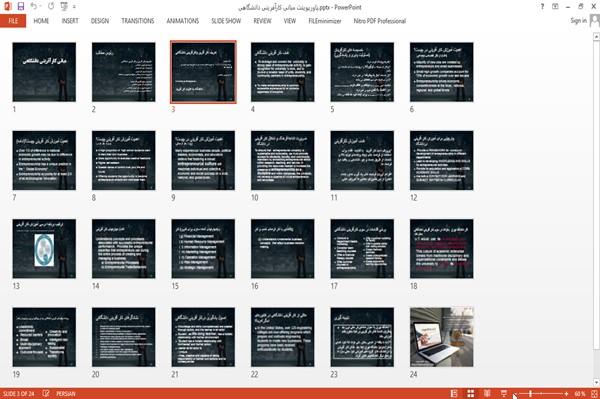The image size is (600, 399).
Task: Open the FILEminimizer ribbon tab
Action: click(325, 21)
